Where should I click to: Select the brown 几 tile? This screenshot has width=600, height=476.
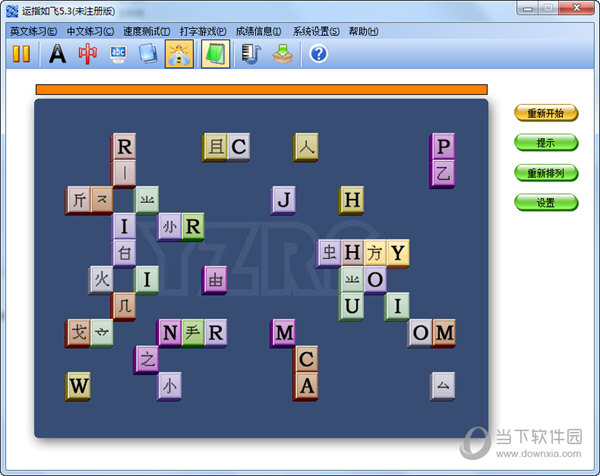tap(124, 307)
